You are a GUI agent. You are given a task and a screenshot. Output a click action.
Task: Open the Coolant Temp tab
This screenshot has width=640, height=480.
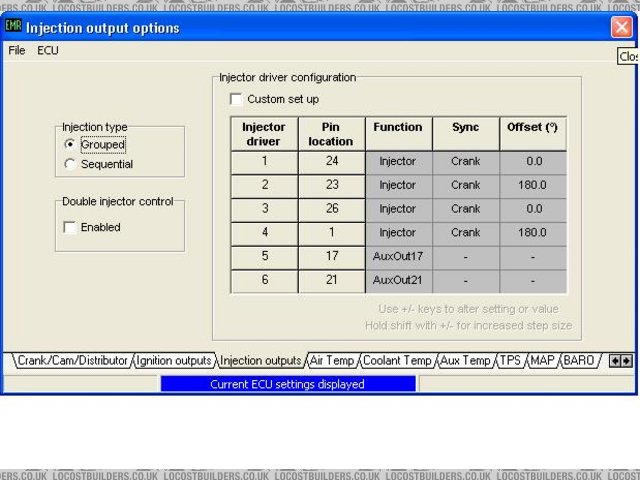(397, 361)
